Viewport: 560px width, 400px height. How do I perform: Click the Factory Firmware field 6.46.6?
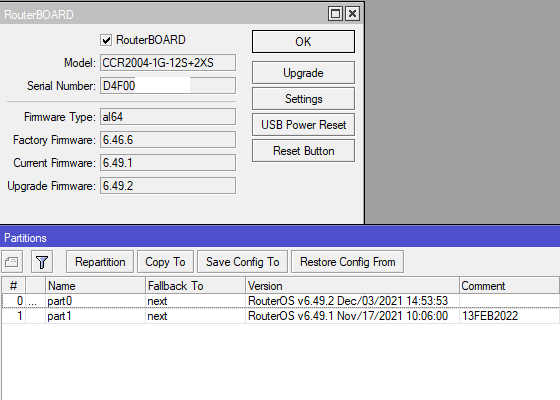168,140
